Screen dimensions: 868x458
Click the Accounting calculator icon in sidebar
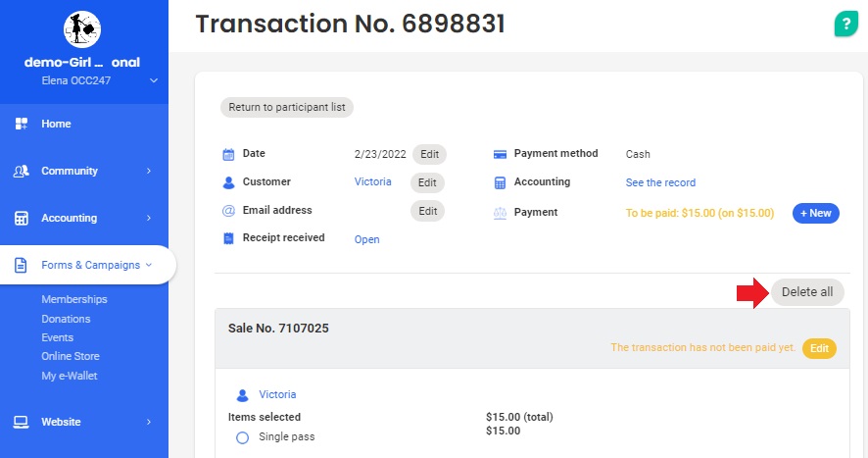21,218
